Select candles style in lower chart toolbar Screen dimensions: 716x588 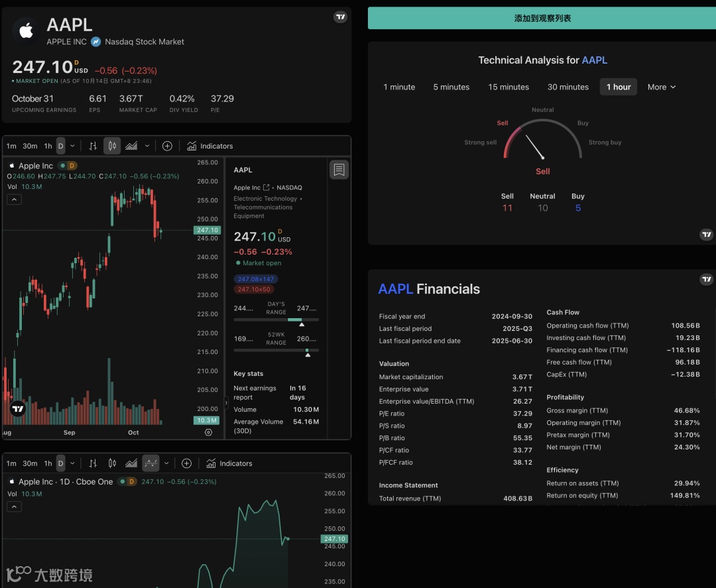coord(112,463)
